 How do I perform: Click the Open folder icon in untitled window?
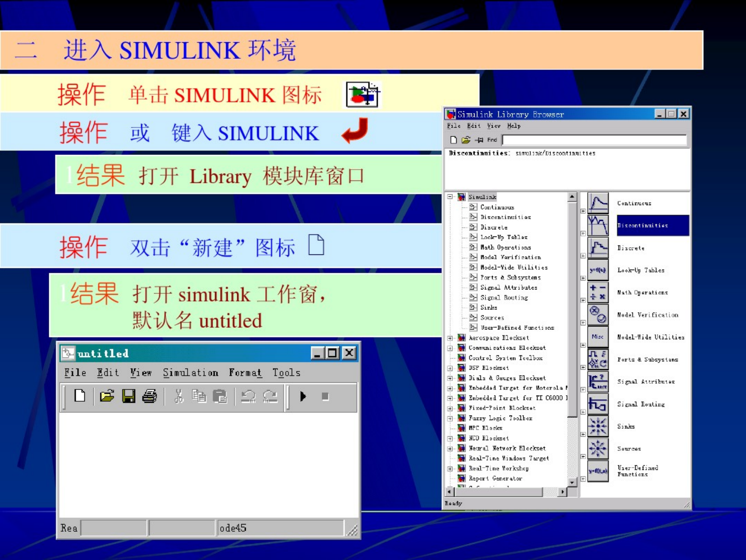coord(107,396)
